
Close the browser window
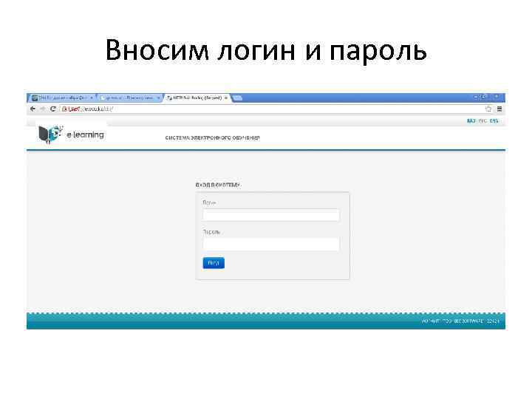pyautogui.click(x=497, y=98)
